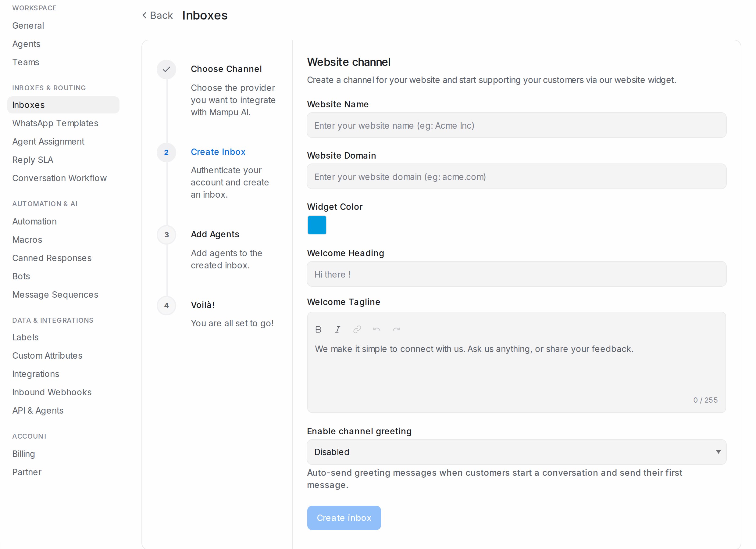756x549 pixels.
Task: Open Message Sequences
Action: point(55,295)
